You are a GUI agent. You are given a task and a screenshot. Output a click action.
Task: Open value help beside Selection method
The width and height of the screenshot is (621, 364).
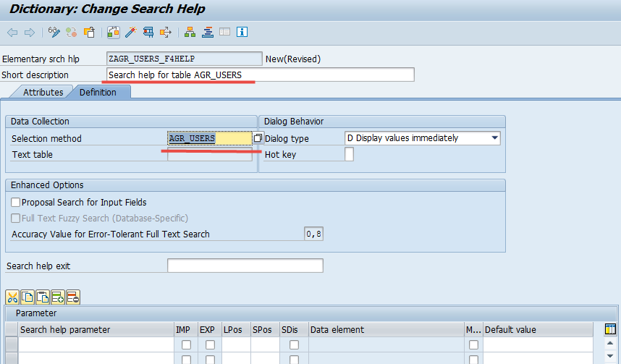coord(258,137)
